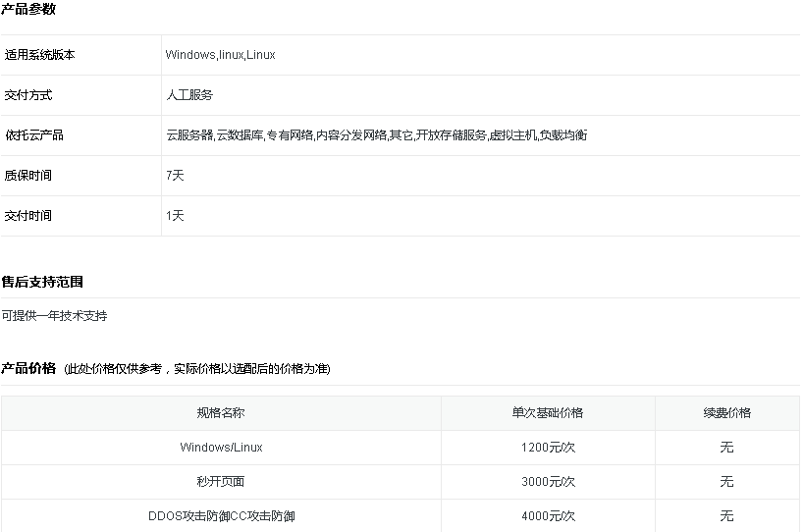The width and height of the screenshot is (804, 532).
Task: Click the 续费价格 column header
Action: click(726, 413)
